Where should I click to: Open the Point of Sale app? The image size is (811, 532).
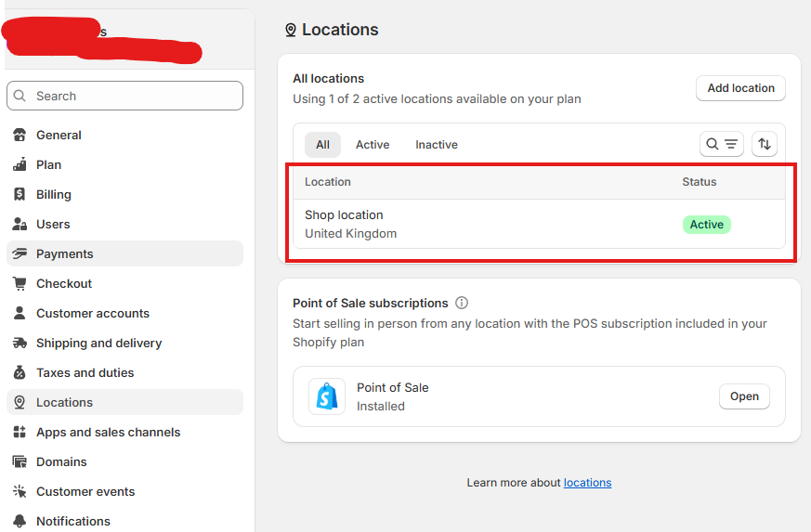(744, 396)
